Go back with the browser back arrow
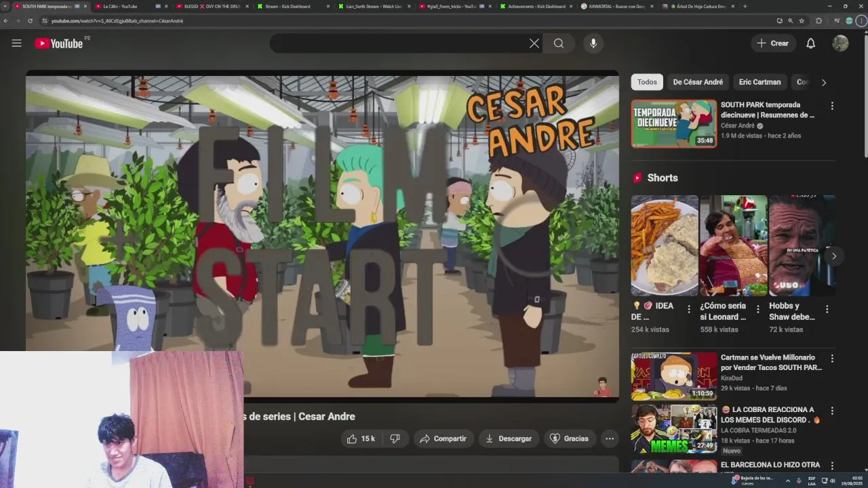868x488 pixels. (5, 21)
